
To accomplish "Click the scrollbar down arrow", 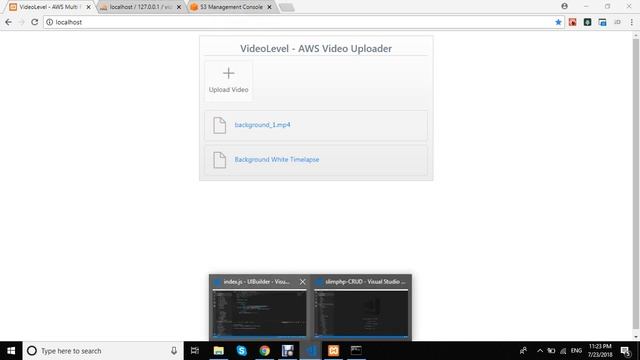I will tap(636, 337).
